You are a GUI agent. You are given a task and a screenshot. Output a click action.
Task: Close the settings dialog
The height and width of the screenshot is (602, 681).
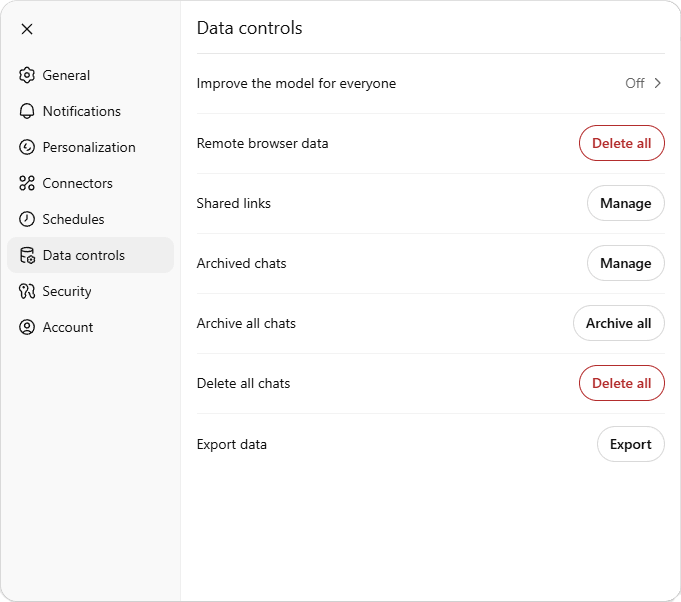(x=27, y=29)
